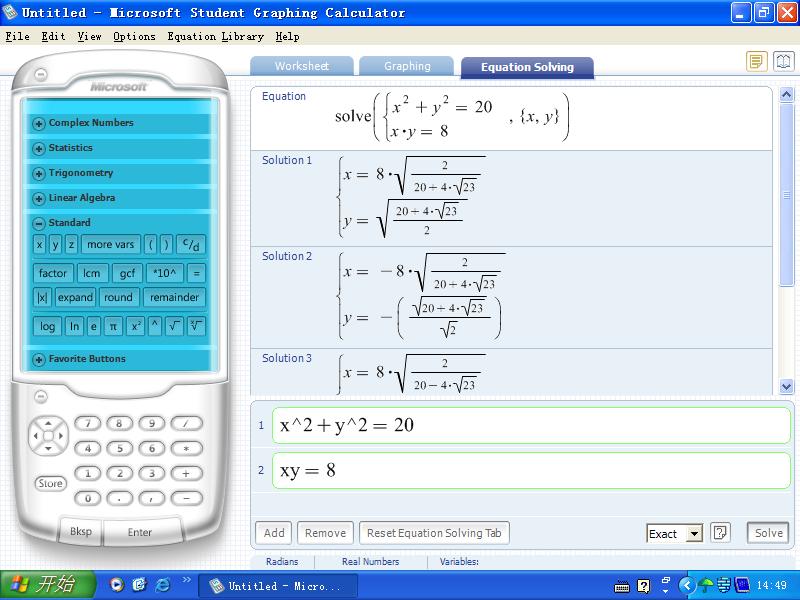Click the c/d fraction key

point(191,244)
